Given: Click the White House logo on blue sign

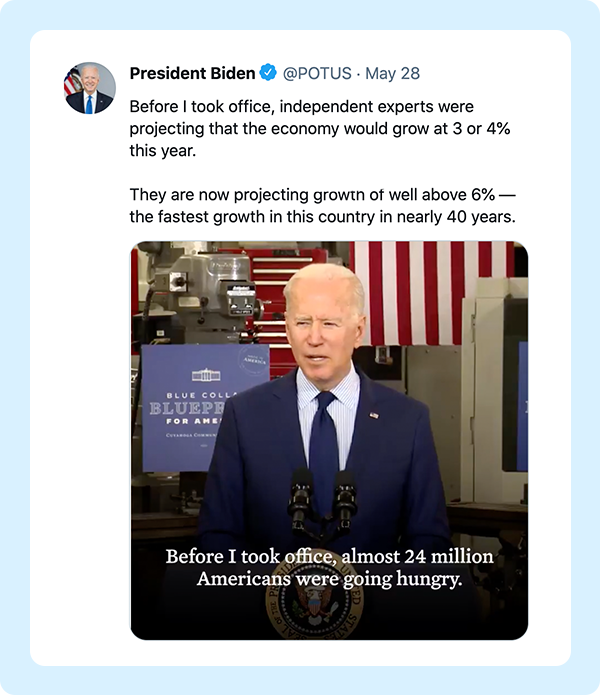Looking at the screenshot, I should tap(206, 375).
